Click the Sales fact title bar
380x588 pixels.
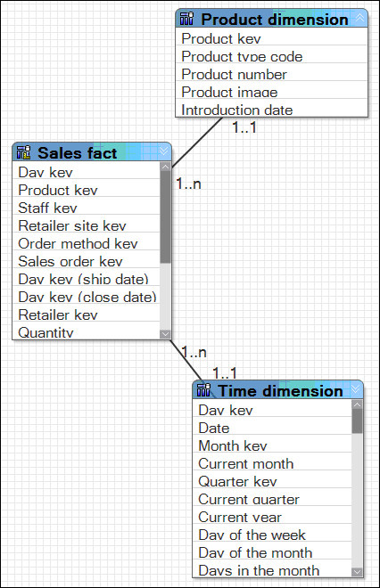(92, 151)
